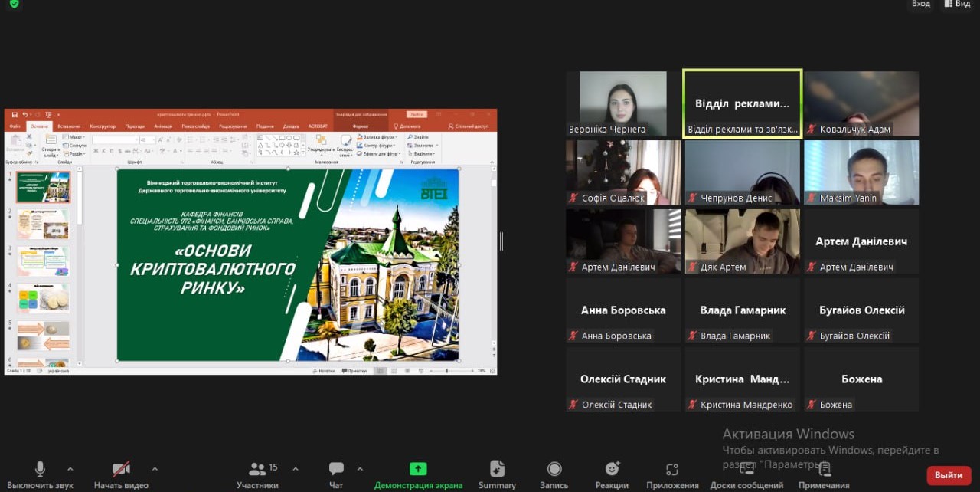
Task: Expand video options arrow beside camera
Action: (x=155, y=468)
